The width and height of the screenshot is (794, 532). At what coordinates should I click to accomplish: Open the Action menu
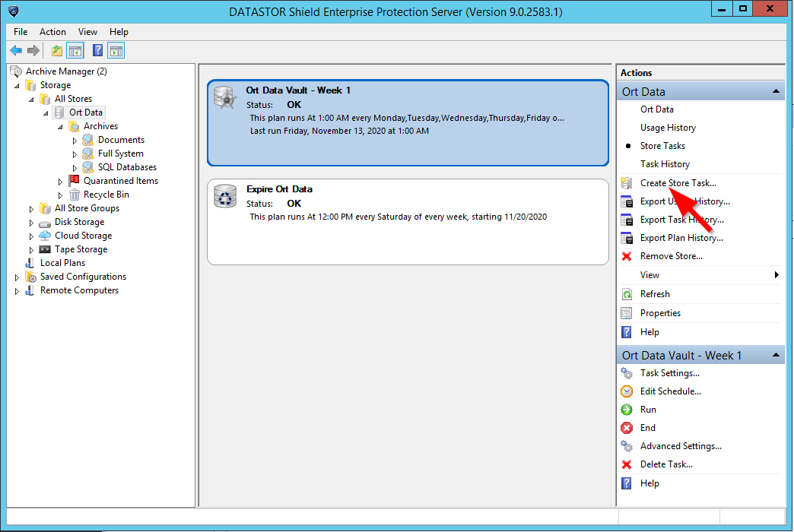52,31
